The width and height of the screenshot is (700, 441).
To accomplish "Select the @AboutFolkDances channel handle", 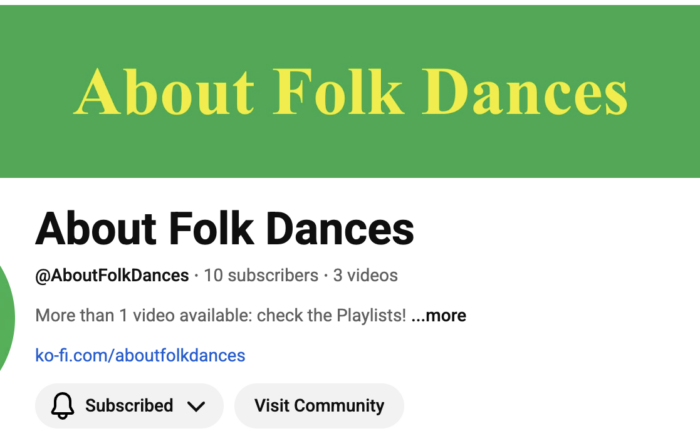I will coord(112,275).
